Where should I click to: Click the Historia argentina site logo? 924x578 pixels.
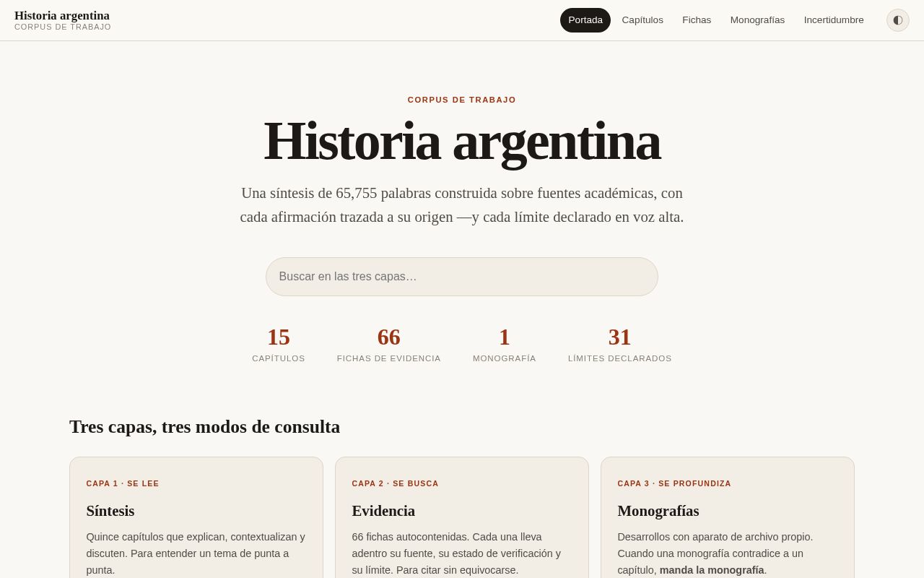(63, 20)
